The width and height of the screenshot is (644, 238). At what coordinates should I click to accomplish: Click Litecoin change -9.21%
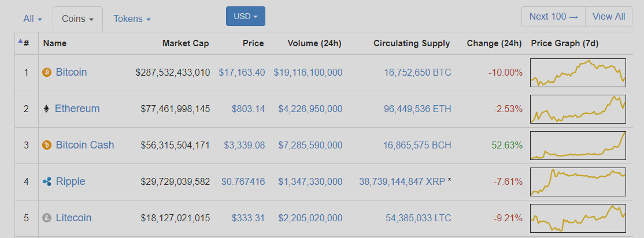508,218
